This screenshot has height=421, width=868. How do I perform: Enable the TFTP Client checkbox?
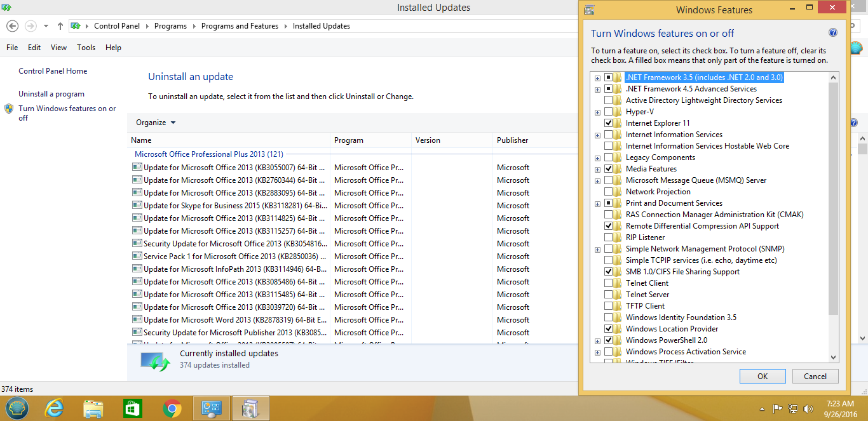608,306
